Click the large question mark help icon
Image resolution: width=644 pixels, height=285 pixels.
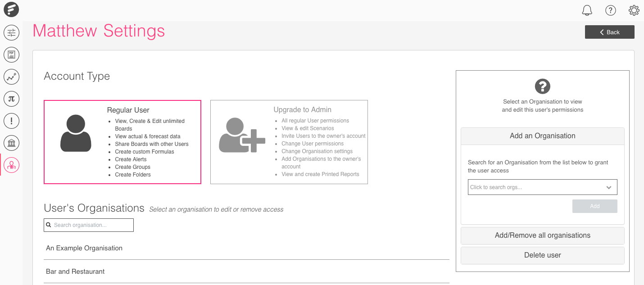[543, 86]
